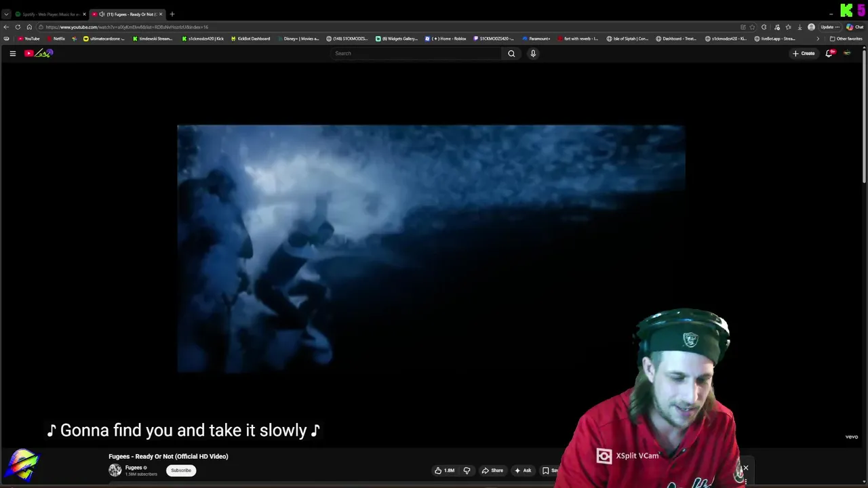Go to browser home page
The image size is (868, 488).
[29, 27]
